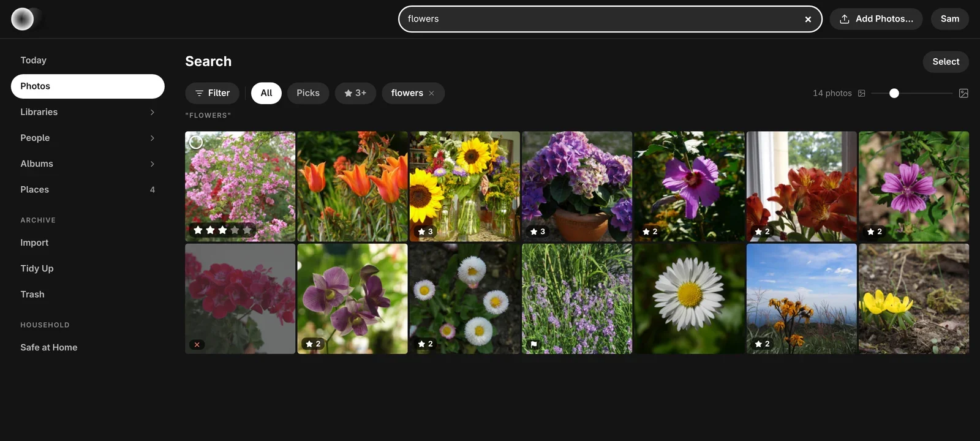980x441 pixels.
Task: Click the flag badge on lavender photo
Action: pyautogui.click(x=533, y=345)
